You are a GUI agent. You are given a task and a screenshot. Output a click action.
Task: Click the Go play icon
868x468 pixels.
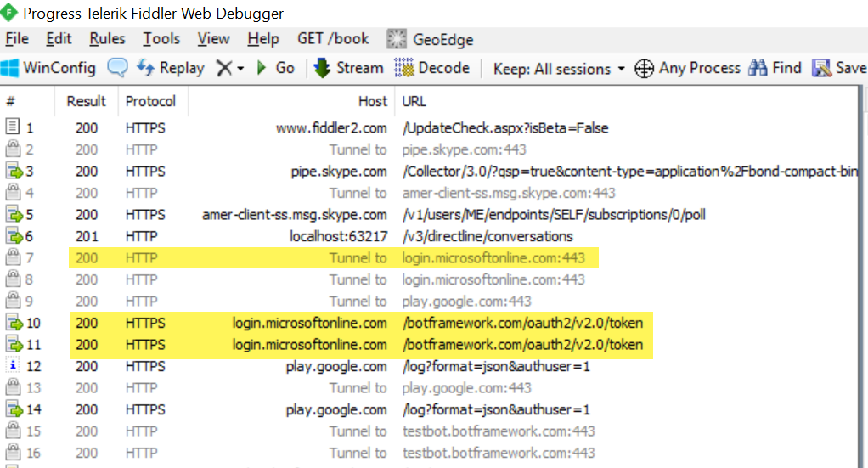pos(262,68)
